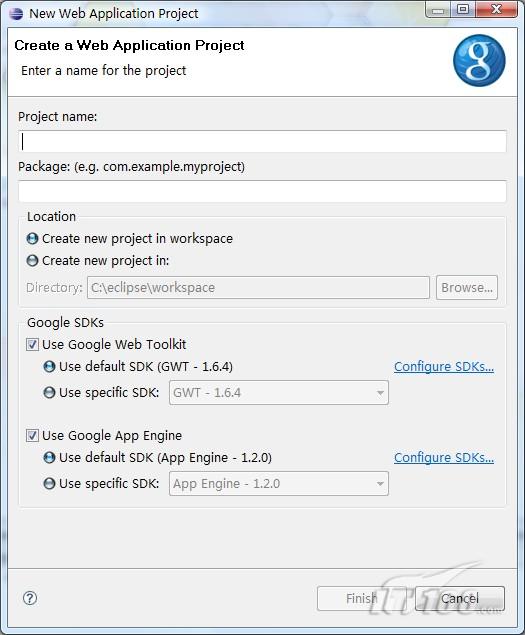Click the help question mark icon
This screenshot has width=525, height=635.
tap(30, 598)
